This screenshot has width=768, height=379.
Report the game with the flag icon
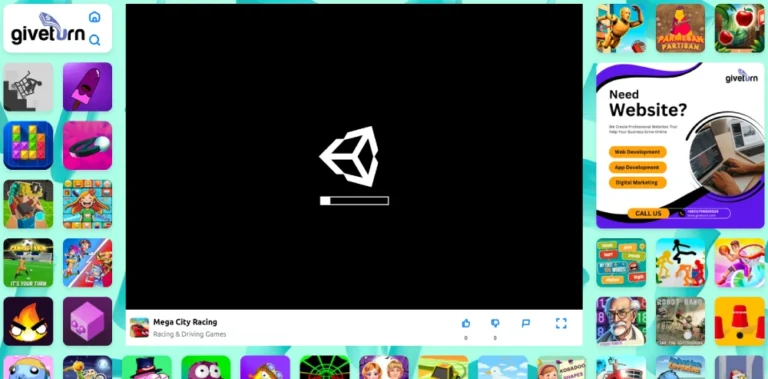526,323
